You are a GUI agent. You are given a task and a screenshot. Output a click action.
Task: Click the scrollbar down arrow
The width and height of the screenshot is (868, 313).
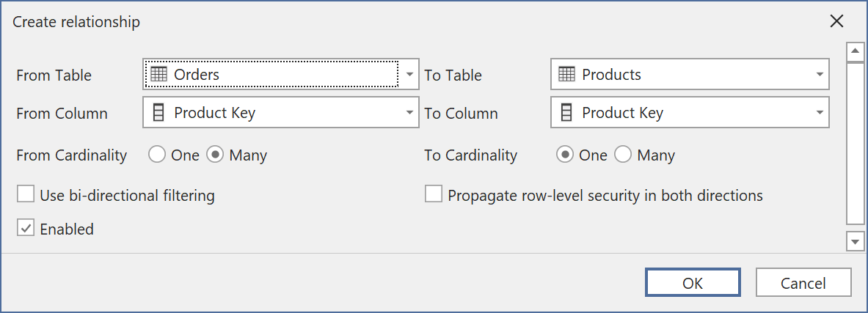(x=855, y=240)
